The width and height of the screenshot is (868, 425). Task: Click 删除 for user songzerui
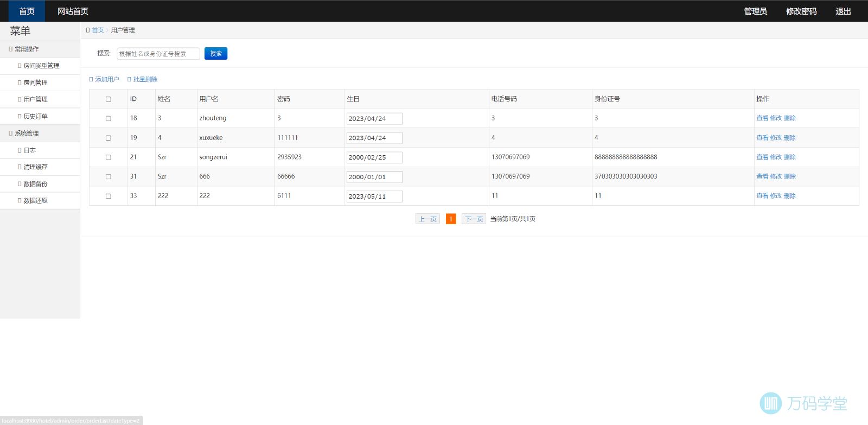tap(790, 157)
